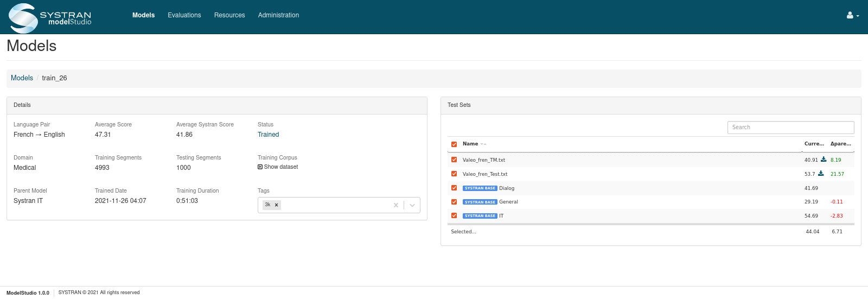The image size is (868, 299).
Task: Click the 44.04 selected average
Action: click(x=813, y=232)
